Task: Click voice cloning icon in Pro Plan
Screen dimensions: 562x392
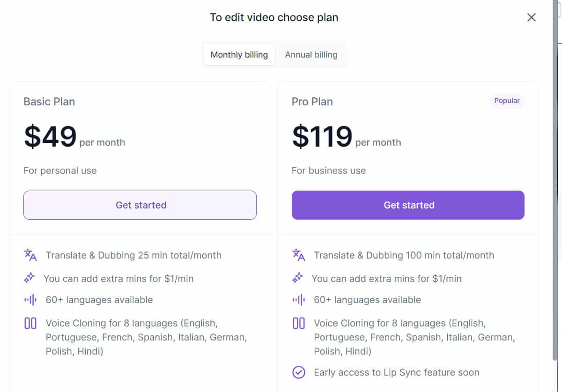Action: [299, 323]
